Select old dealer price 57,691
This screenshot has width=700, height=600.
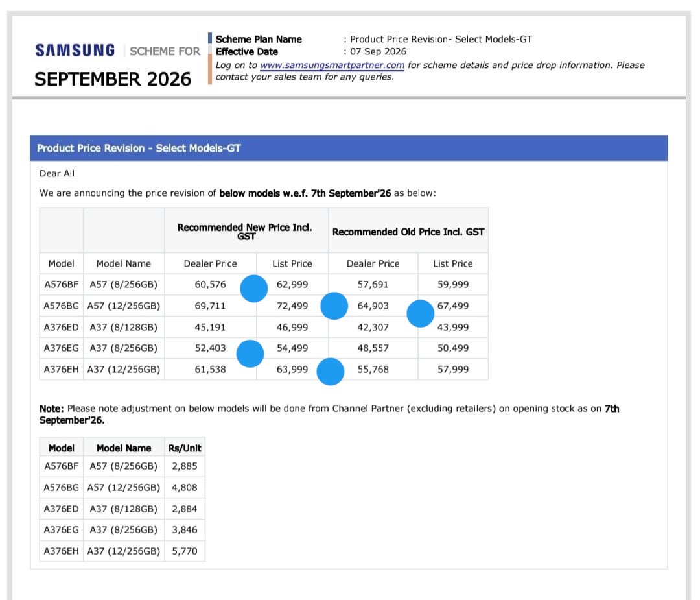click(x=373, y=285)
